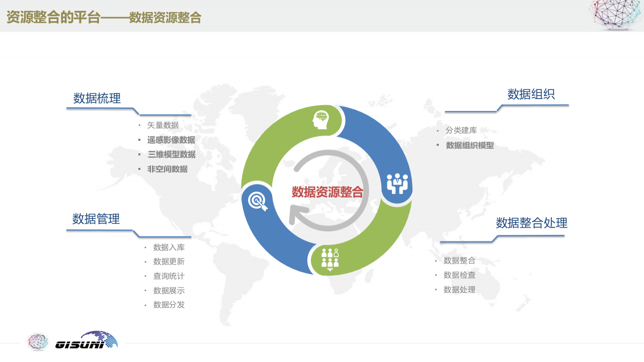This screenshot has width=644, height=362.
Task: Click the red 数据资源整合 center text
Action: (327, 192)
